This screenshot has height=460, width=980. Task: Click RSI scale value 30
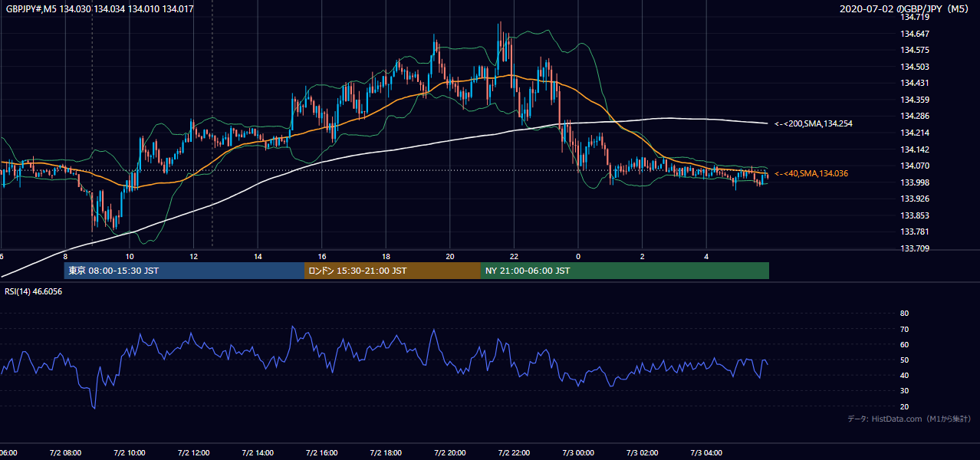(x=904, y=390)
